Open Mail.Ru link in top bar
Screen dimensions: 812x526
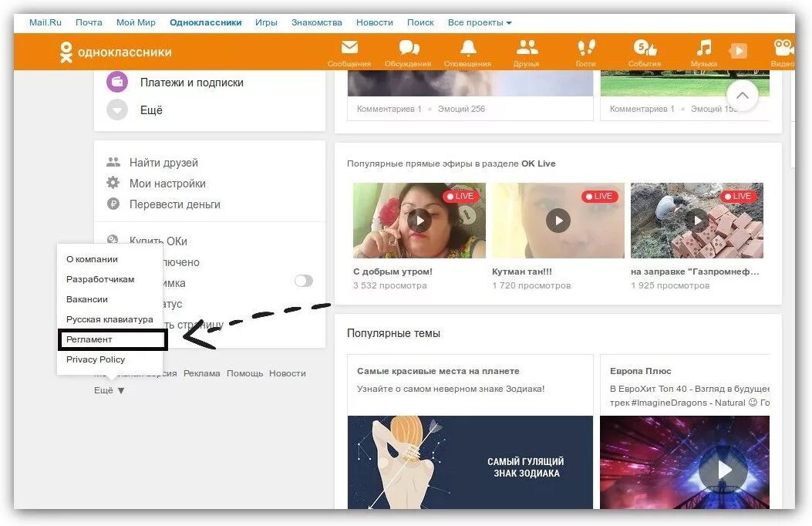coord(45,22)
